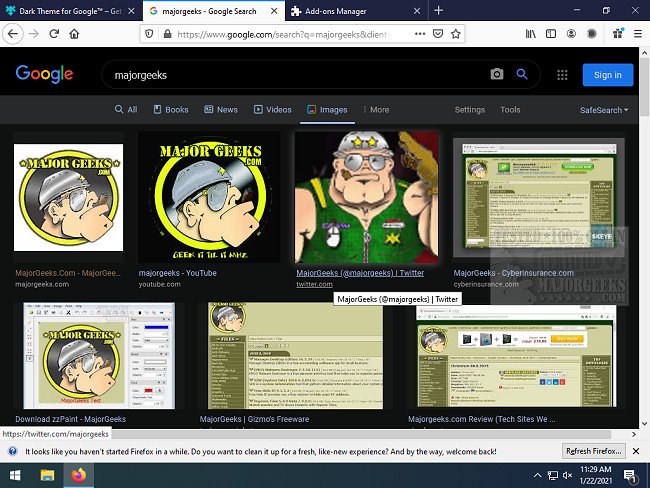Save page to Pocket
Screen dimensions: 650x488
[x=438, y=34]
